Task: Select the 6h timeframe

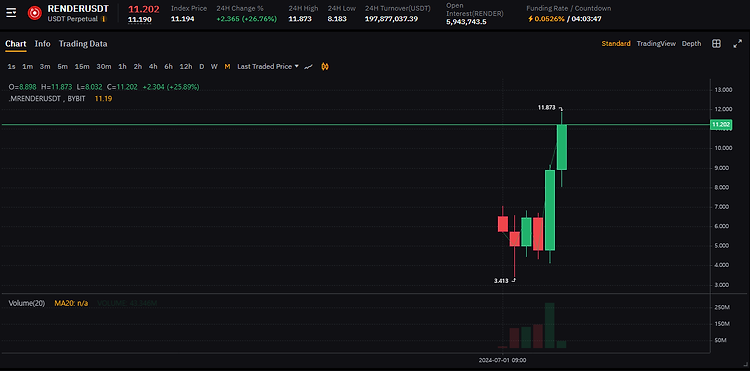Action: coord(168,66)
